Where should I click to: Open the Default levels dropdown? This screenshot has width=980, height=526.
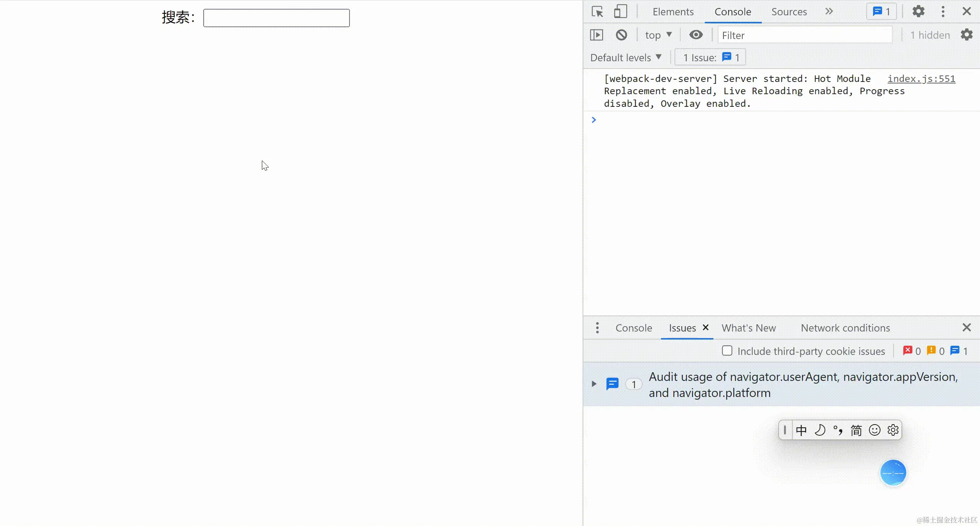(626, 57)
